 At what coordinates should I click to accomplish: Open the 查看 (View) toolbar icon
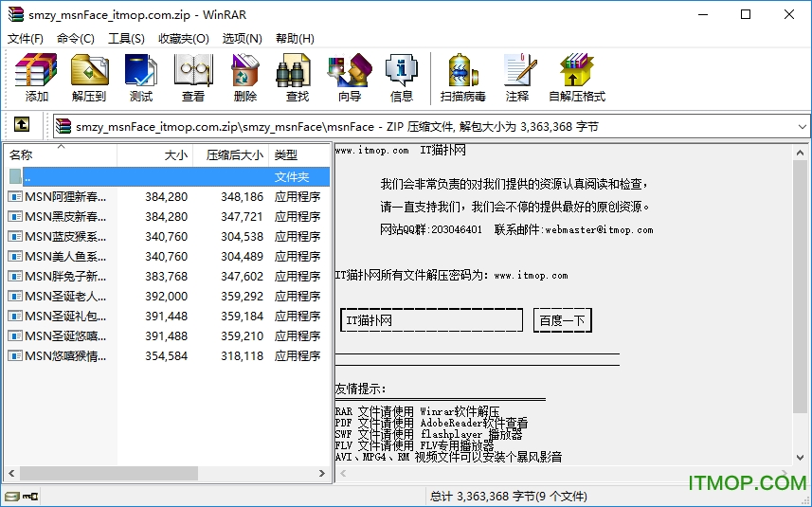[193, 70]
